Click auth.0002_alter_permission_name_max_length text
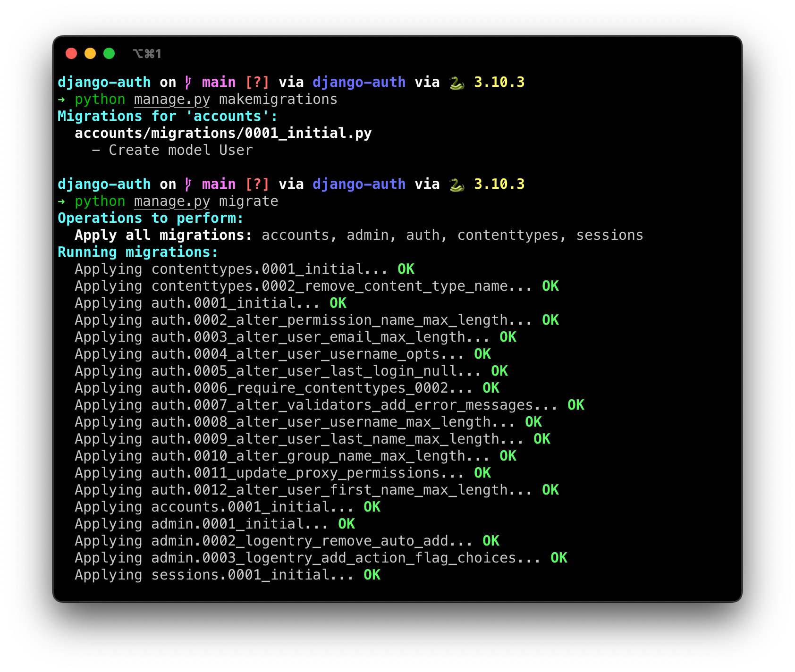The height and width of the screenshot is (672, 795). click(342, 320)
